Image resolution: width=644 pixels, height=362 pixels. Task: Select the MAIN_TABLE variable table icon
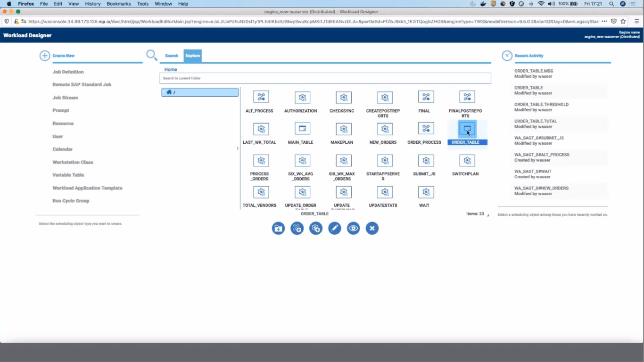[302, 129]
